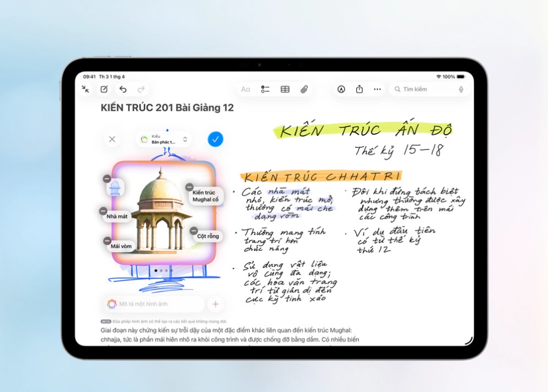This screenshot has height=392, width=548.
Task: Remove the 'Kiến trúc Mughal cổ' tag
Action: coord(189,187)
